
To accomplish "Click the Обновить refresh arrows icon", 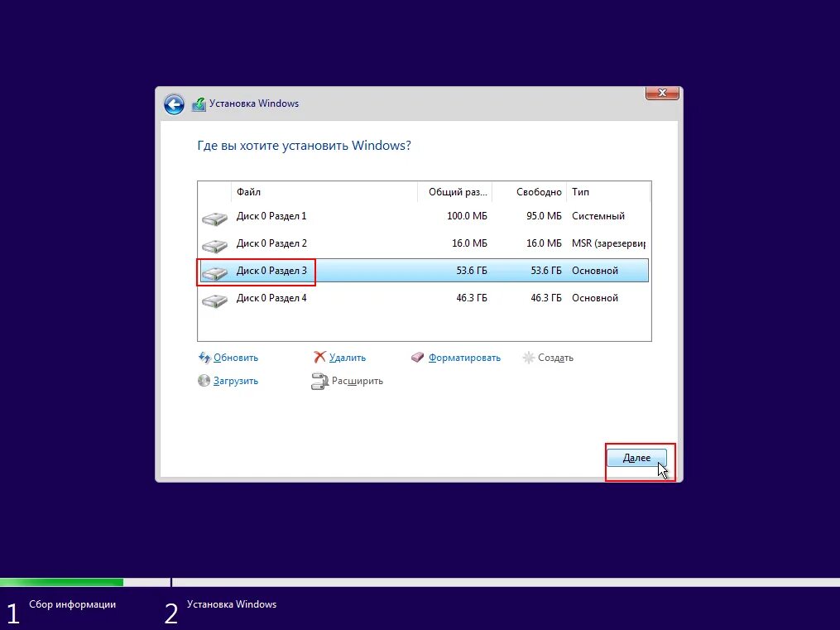I will (x=204, y=358).
